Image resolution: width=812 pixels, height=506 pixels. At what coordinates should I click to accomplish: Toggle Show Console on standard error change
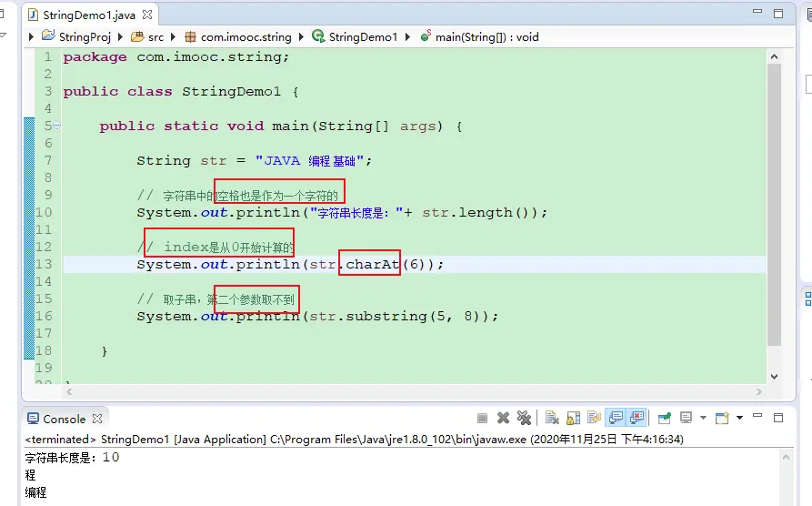[637, 419]
